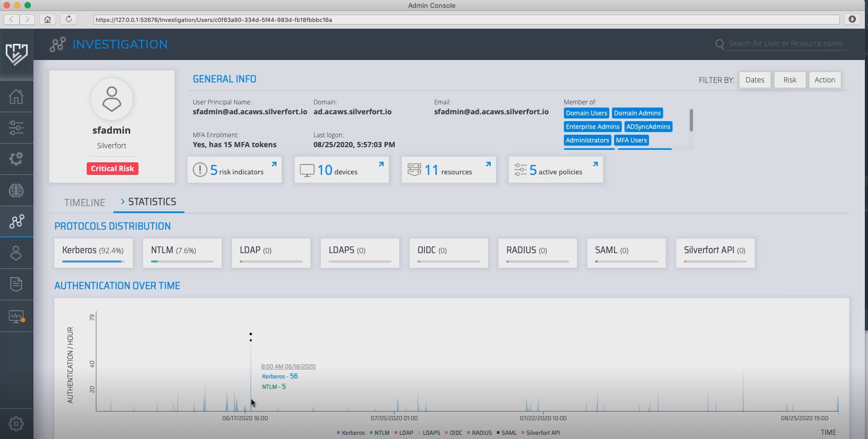Screen dimensions: 868x439
Task: Select the Investigation nodes sidebar icon
Action: coord(16,221)
